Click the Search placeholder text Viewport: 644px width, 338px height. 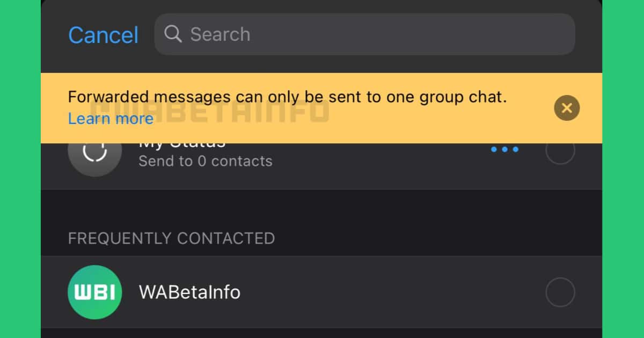point(220,34)
